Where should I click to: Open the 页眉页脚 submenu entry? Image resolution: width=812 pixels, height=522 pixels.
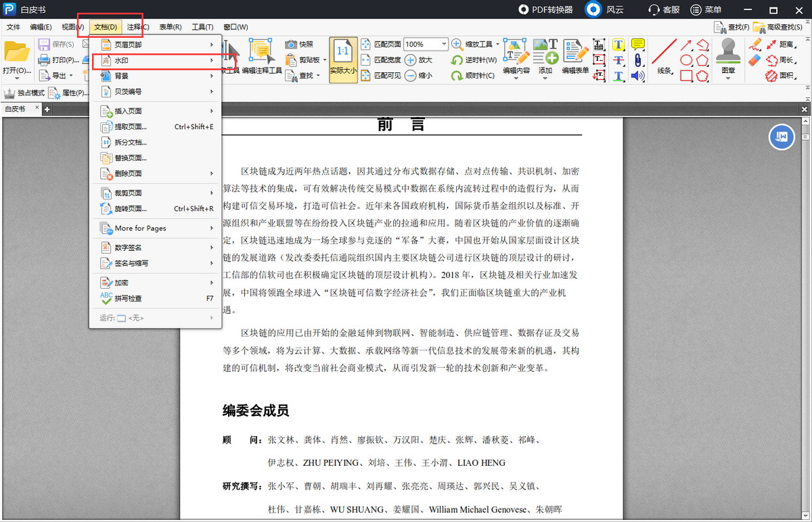tap(156, 45)
